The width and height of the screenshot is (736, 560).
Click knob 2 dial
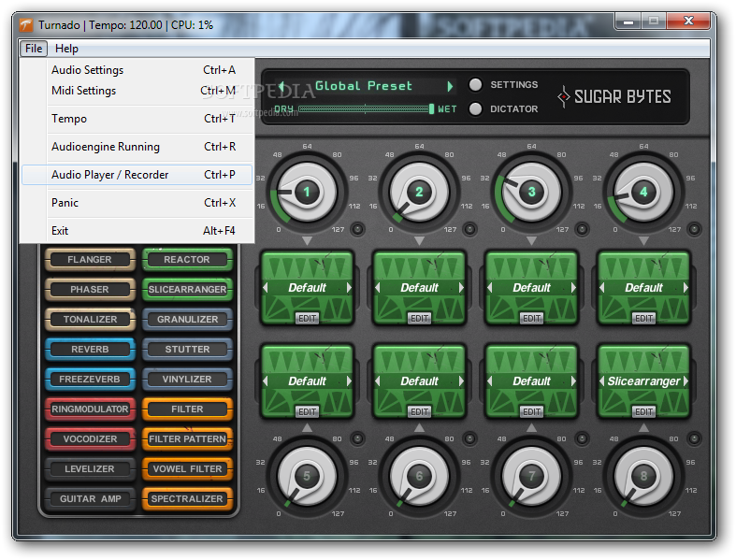pyautogui.click(x=419, y=192)
